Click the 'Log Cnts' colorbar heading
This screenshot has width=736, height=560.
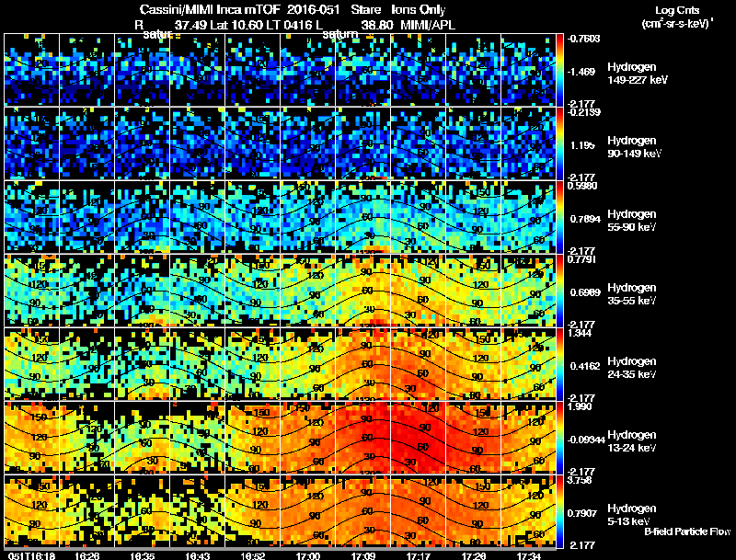point(677,10)
